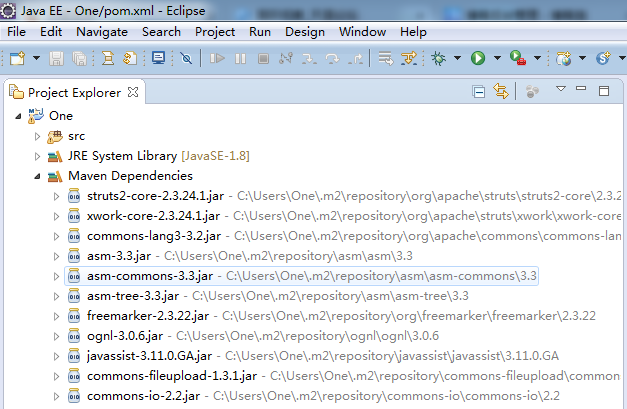Click the New Dynamic Web Project icon
The width and height of the screenshot is (627, 409).
coord(563,58)
